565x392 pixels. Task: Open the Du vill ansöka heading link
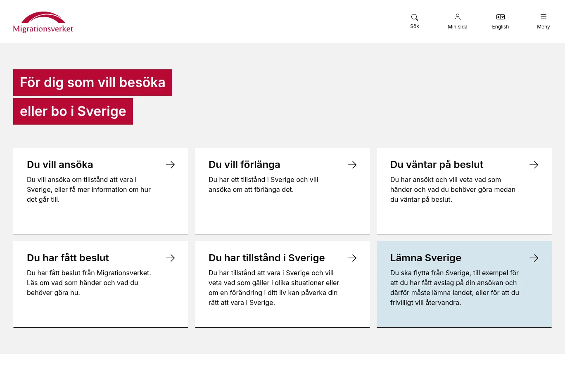point(60,165)
